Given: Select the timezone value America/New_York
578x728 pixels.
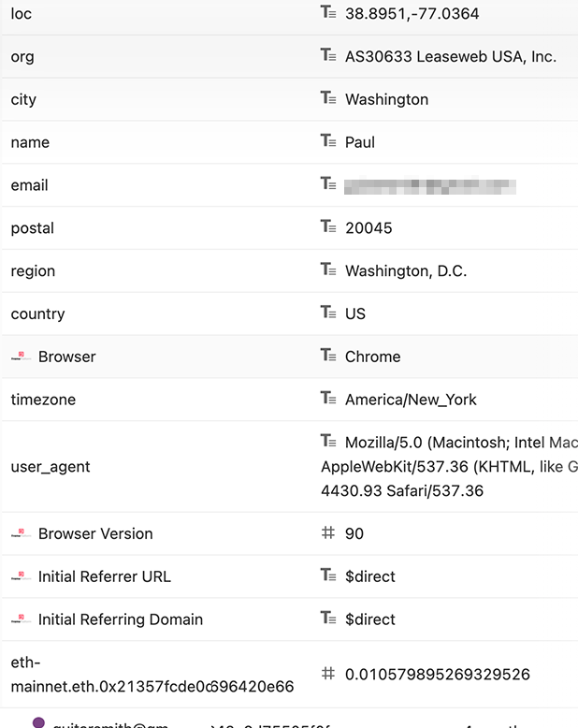Looking at the screenshot, I should tap(411, 400).
